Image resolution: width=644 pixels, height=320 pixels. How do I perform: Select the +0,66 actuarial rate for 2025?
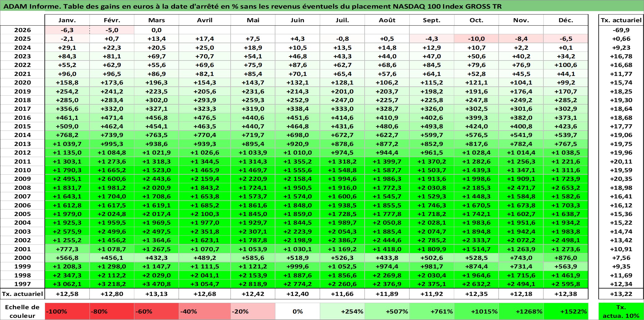pyautogui.click(x=621, y=39)
